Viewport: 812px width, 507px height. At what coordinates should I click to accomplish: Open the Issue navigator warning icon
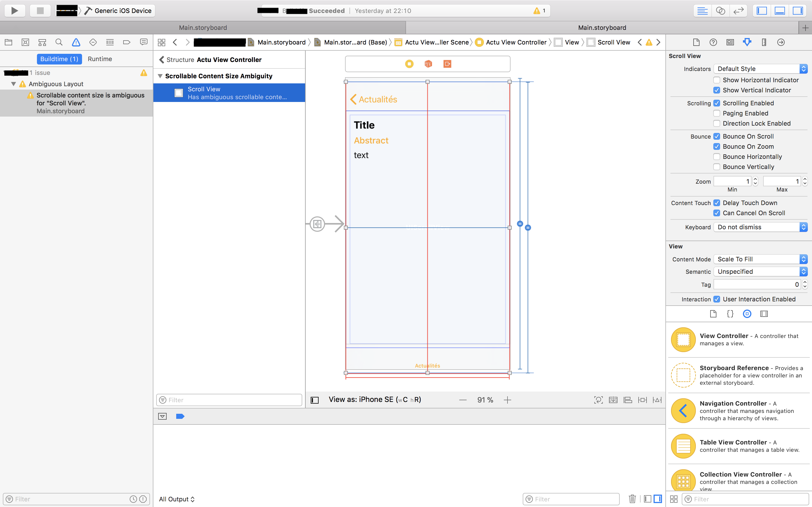76,42
